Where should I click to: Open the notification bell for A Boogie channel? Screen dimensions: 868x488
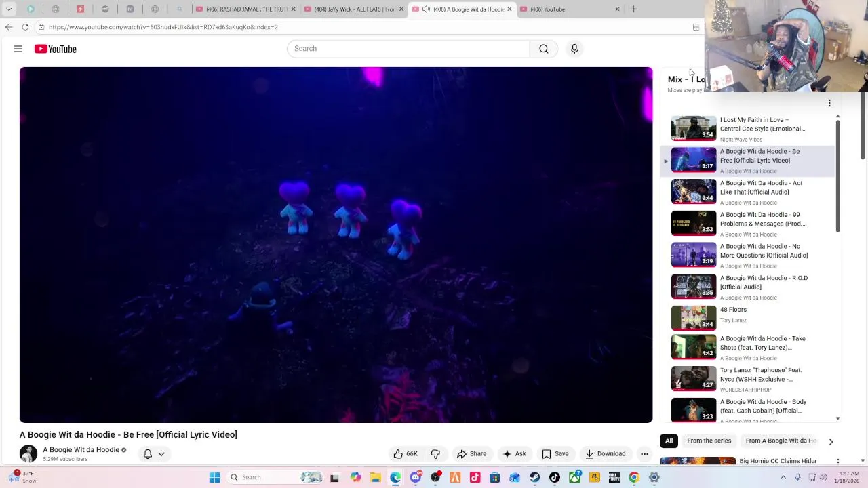coord(147,454)
